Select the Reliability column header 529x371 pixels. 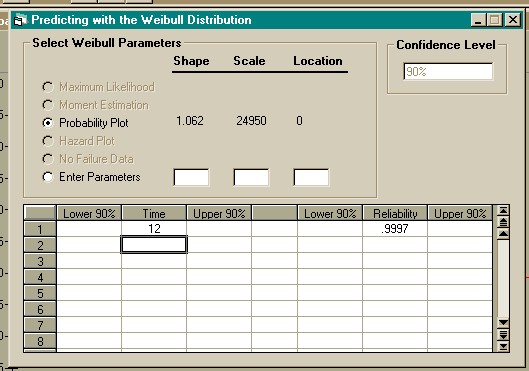tap(395, 213)
